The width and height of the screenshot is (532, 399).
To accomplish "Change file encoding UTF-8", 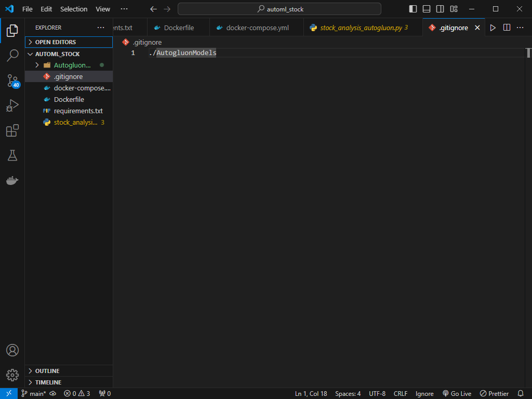I will [377, 394].
